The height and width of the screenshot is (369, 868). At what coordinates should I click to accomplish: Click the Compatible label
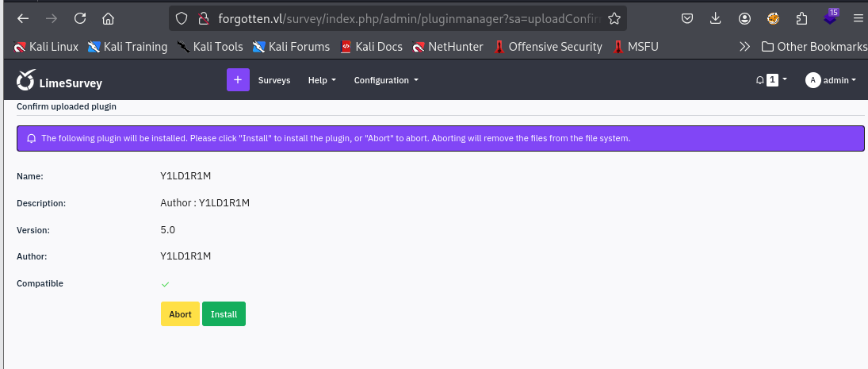tap(40, 283)
